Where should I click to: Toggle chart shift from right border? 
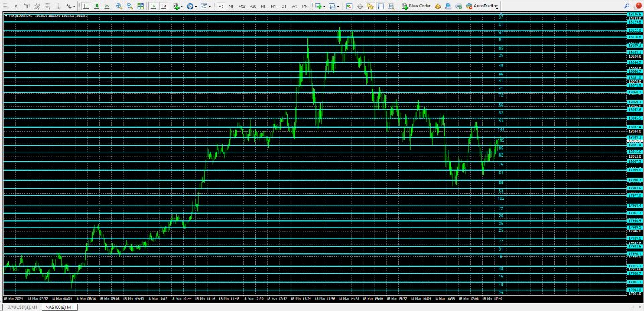pos(164,6)
